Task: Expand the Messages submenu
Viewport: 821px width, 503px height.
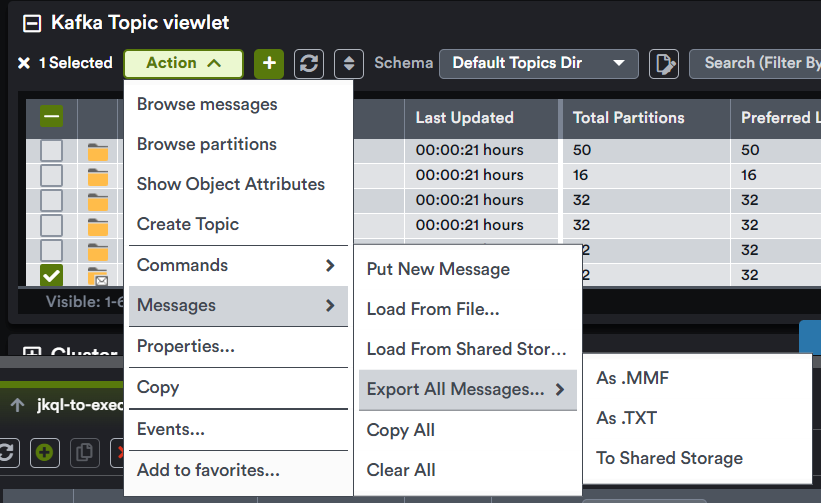Action: pyautogui.click(x=238, y=306)
